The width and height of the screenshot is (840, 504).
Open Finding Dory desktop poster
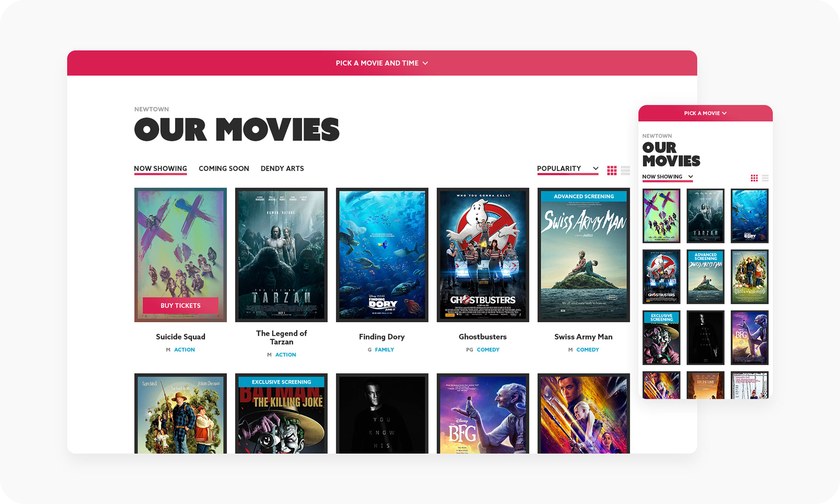point(382,255)
